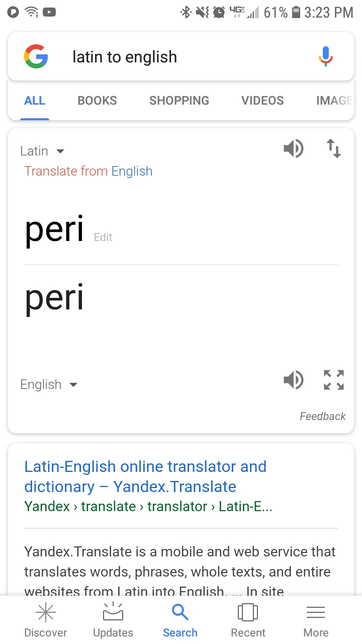This screenshot has height=644, width=362.
Task: Tap the swap languages arrows icon
Action: click(x=333, y=148)
